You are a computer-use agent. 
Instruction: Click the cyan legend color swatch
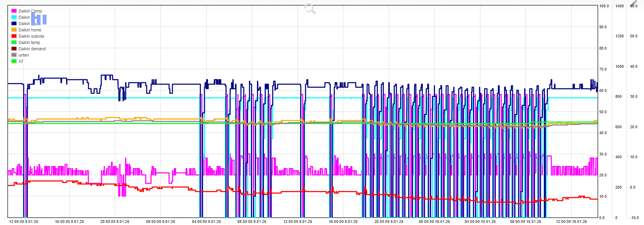click(x=14, y=17)
